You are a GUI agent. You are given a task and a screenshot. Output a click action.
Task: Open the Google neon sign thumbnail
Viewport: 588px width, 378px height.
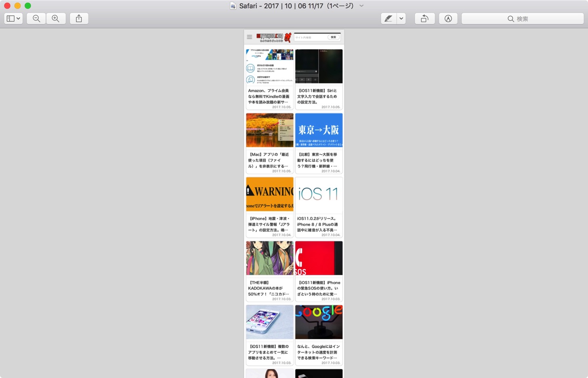tap(319, 322)
